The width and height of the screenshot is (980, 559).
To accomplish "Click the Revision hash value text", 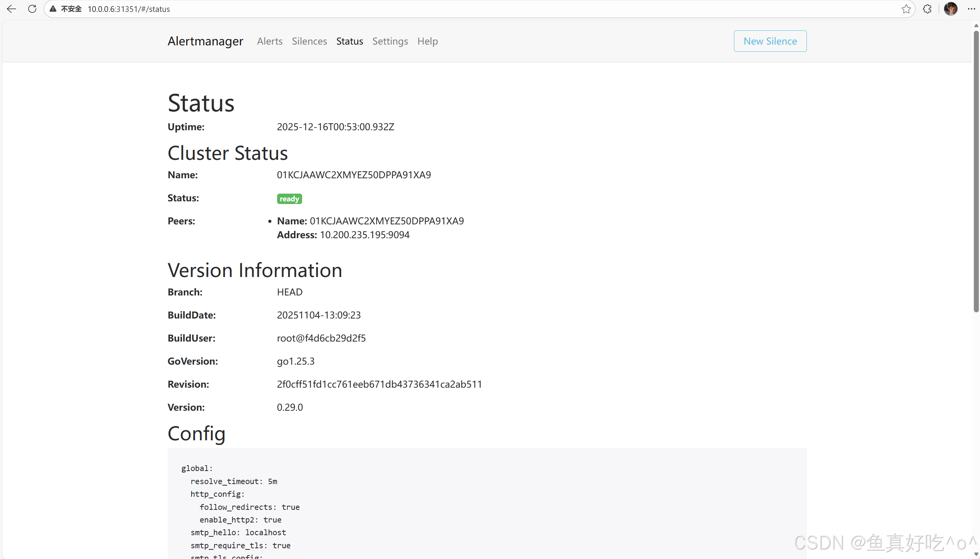I will click(379, 384).
